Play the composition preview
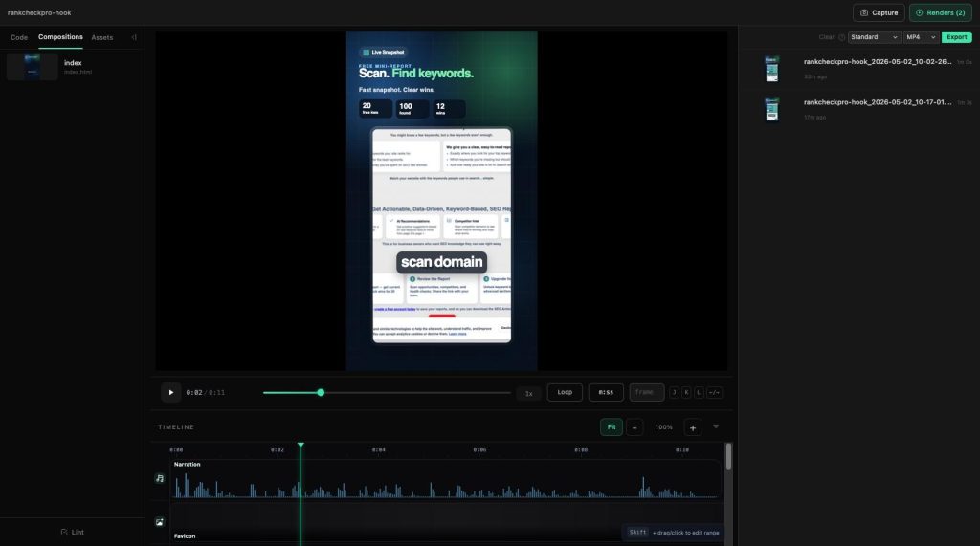The width and height of the screenshot is (980, 546). click(170, 392)
